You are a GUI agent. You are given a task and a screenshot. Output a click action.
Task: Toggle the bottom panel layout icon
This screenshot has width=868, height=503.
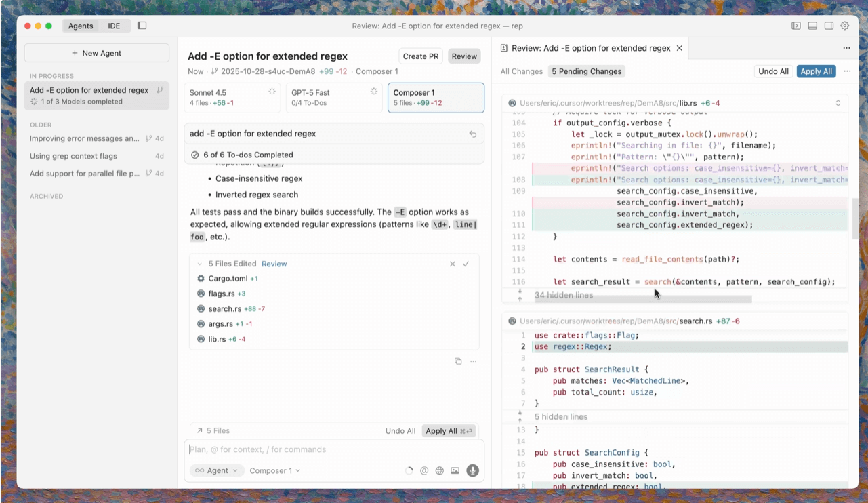812,26
